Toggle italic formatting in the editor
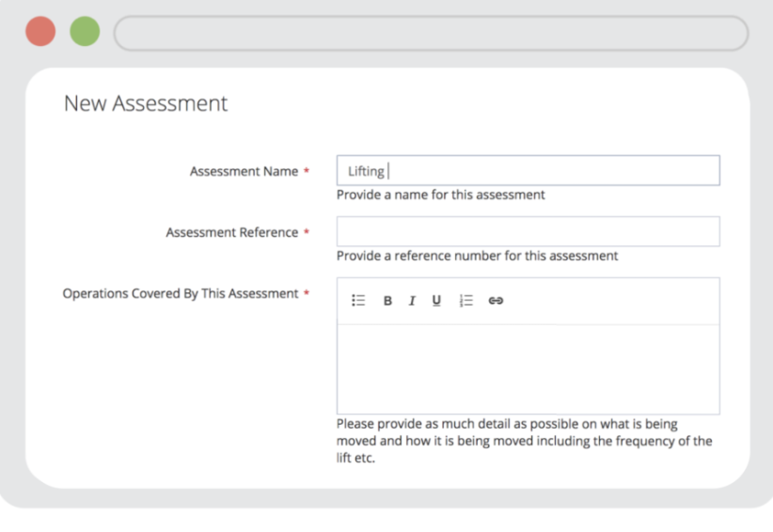 412,301
